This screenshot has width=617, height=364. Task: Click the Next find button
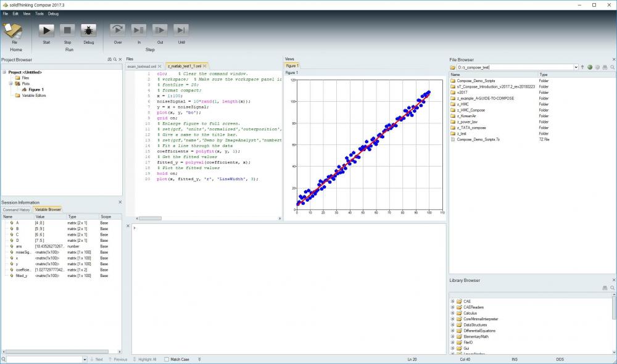96,359
